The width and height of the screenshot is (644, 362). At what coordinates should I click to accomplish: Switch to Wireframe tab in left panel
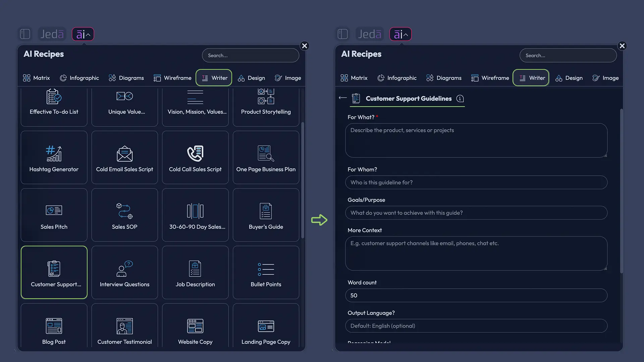click(x=172, y=78)
